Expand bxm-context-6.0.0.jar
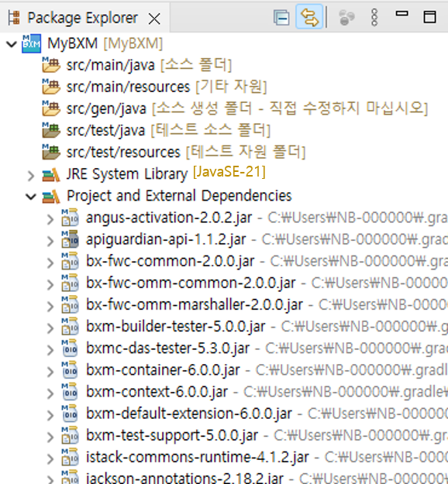Screen dimensions: 448x484 50,393
